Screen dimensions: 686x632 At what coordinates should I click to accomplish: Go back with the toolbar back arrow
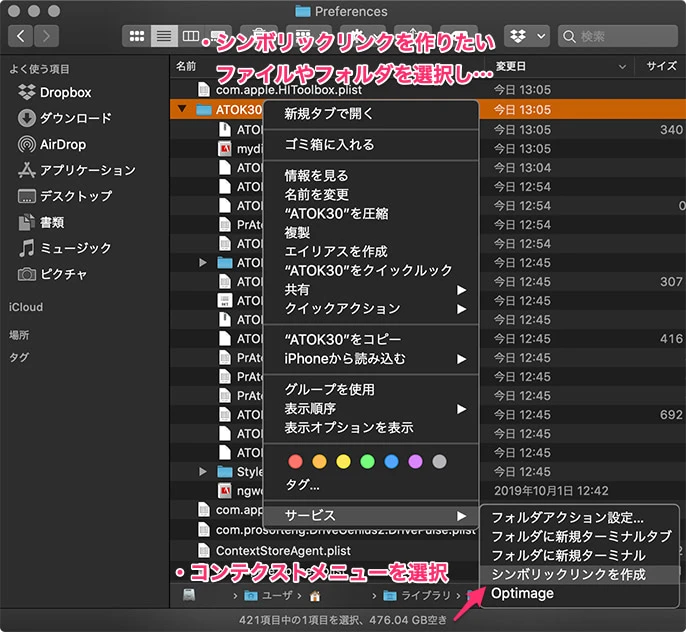point(21,36)
